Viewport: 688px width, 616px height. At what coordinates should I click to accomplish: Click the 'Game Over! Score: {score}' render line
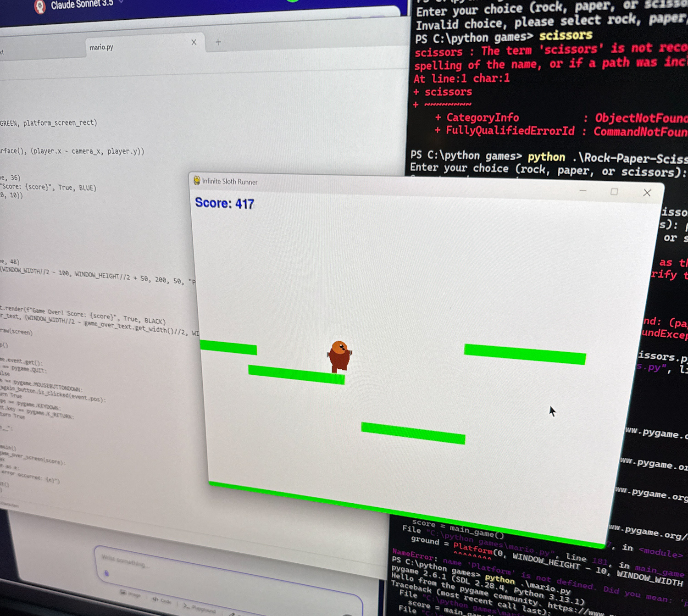pos(83,316)
